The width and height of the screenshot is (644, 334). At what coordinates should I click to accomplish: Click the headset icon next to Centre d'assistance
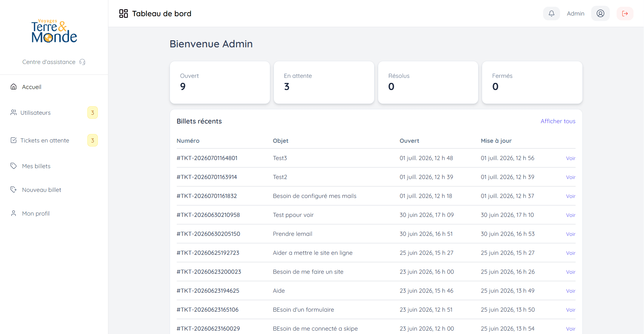82,62
